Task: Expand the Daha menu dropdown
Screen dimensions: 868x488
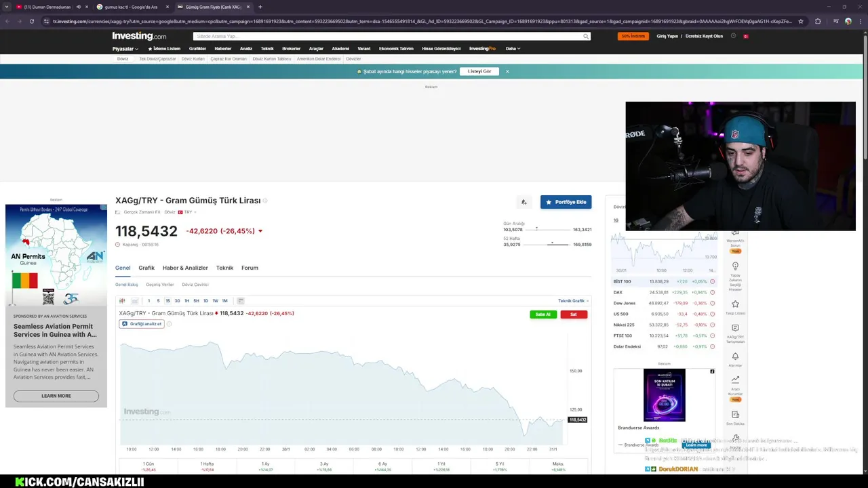Action: click(x=513, y=49)
